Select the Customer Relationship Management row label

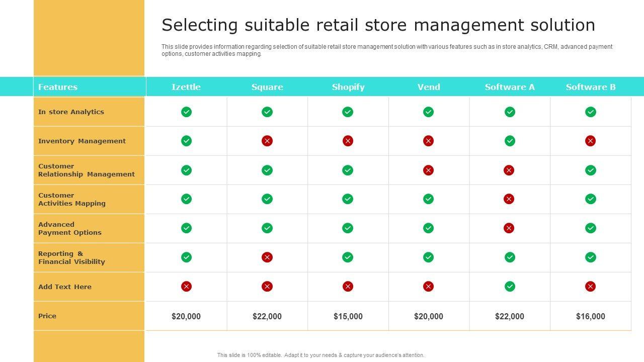pos(87,170)
